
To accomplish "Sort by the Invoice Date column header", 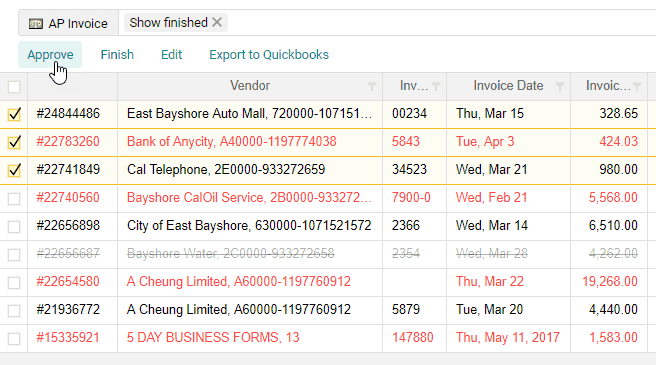I will (508, 85).
